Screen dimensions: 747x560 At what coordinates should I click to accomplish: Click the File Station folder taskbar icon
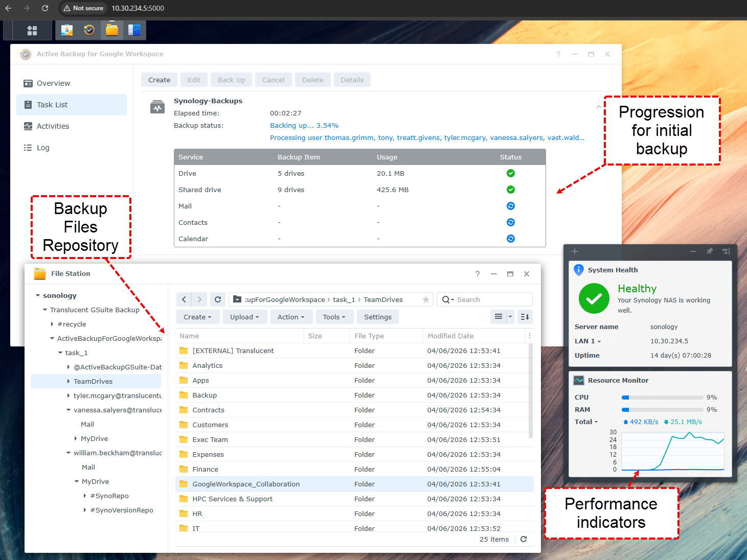click(112, 30)
